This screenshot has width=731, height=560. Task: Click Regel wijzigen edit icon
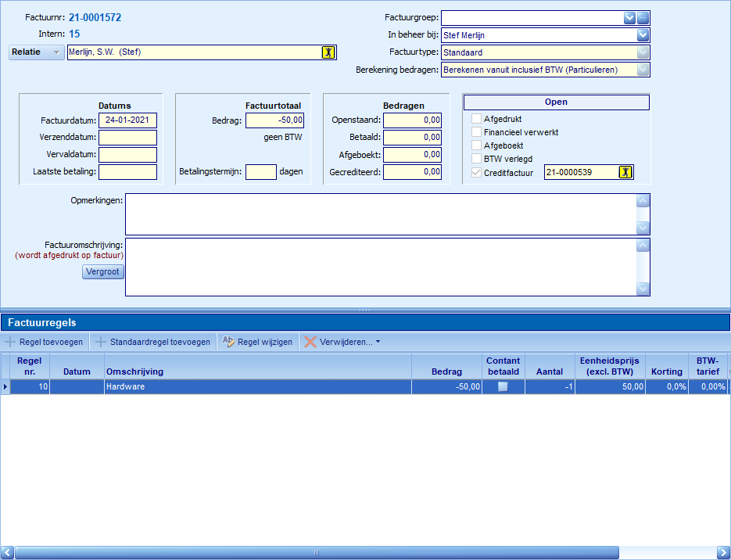point(228,342)
